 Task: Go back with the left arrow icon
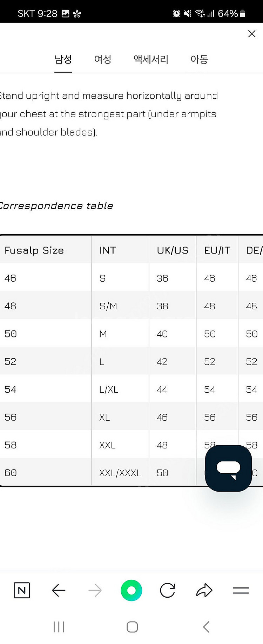[59, 590]
